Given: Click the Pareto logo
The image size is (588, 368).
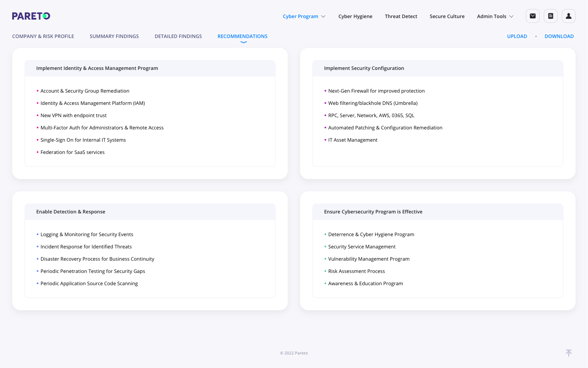Looking at the screenshot, I should 31,16.
